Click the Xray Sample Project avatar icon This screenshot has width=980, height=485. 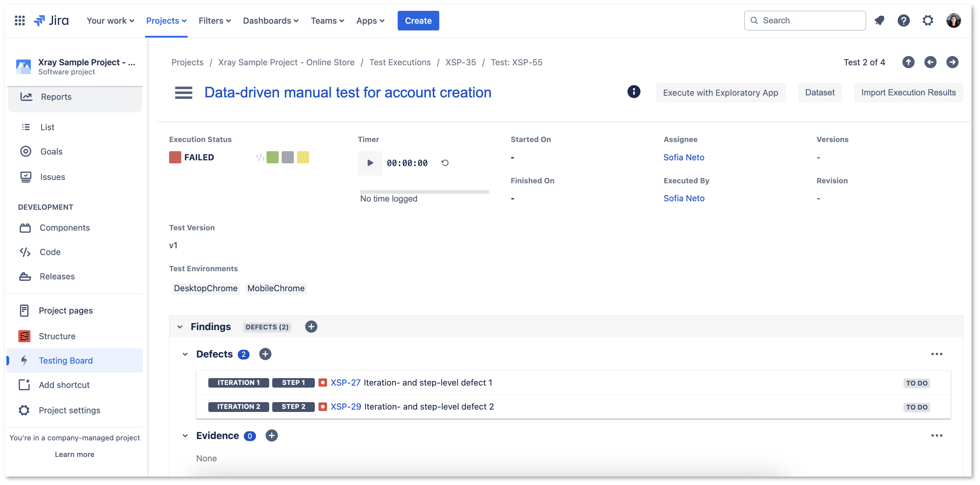click(24, 67)
